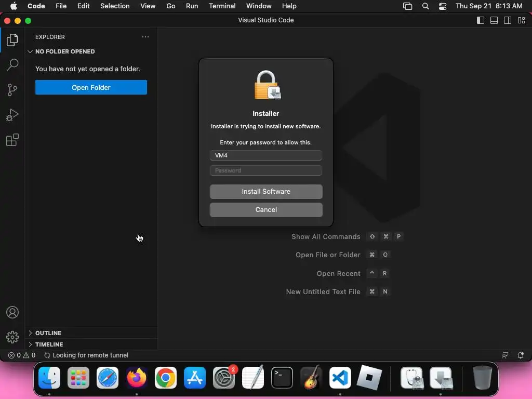Click Install Software button

[266, 192]
